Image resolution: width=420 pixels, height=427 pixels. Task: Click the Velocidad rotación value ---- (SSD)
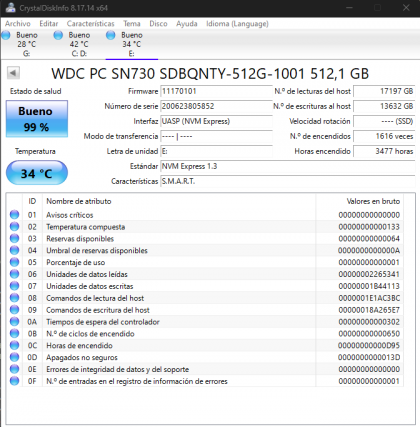(x=384, y=121)
